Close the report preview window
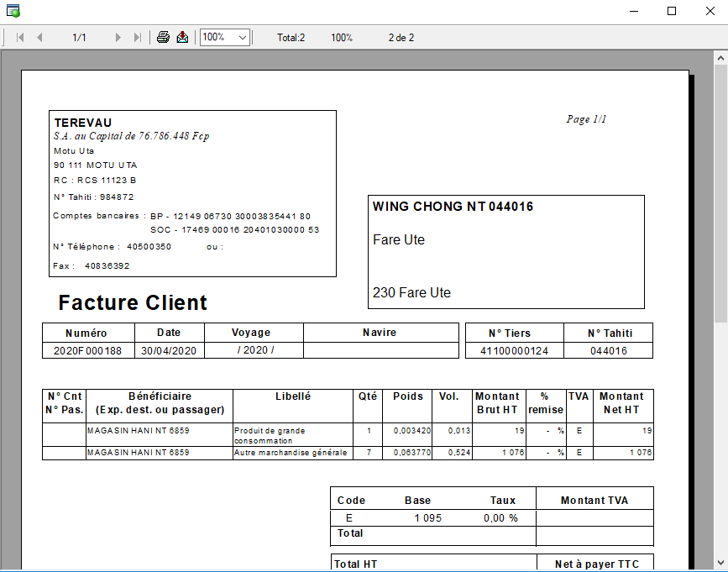The image size is (728, 572). pyautogui.click(x=708, y=11)
